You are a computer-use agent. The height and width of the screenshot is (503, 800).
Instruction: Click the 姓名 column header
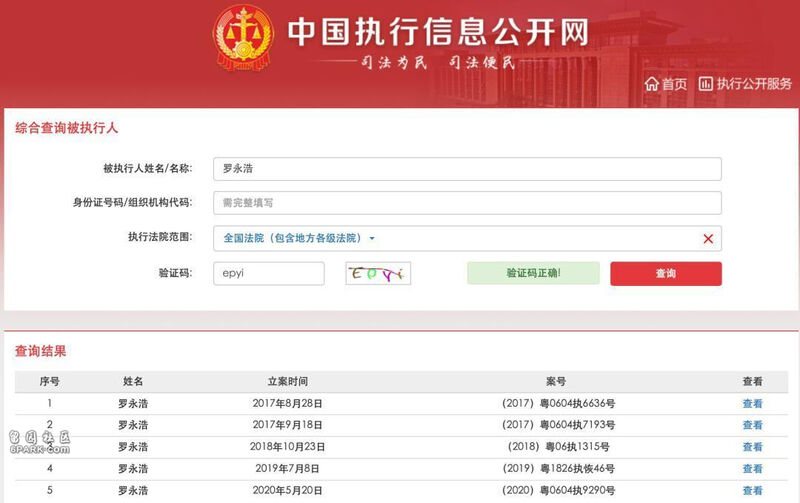pyautogui.click(x=133, y=381)
